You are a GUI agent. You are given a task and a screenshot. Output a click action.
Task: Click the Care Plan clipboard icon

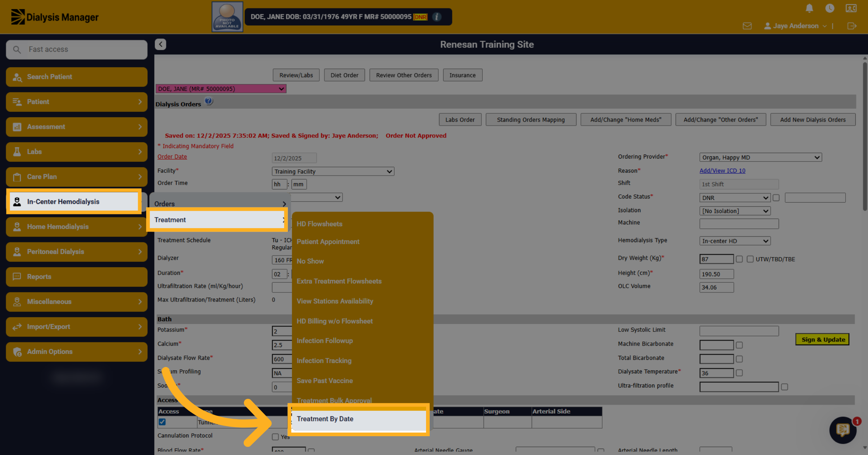coord(17,177)
